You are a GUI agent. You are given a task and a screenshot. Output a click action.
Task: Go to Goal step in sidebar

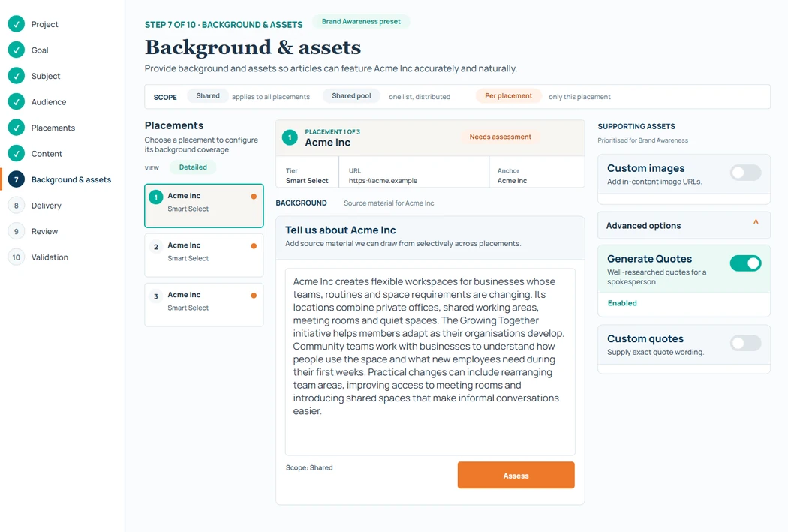(40, 50)
